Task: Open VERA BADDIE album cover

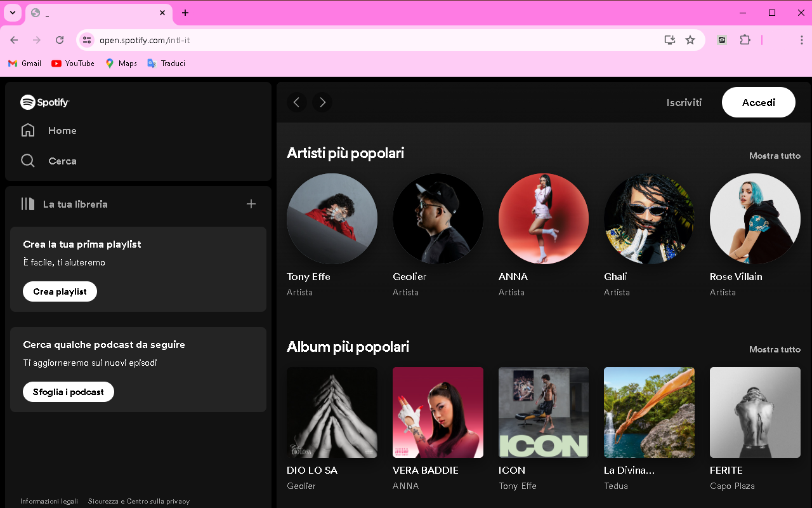Action: [x=438, y=412]
